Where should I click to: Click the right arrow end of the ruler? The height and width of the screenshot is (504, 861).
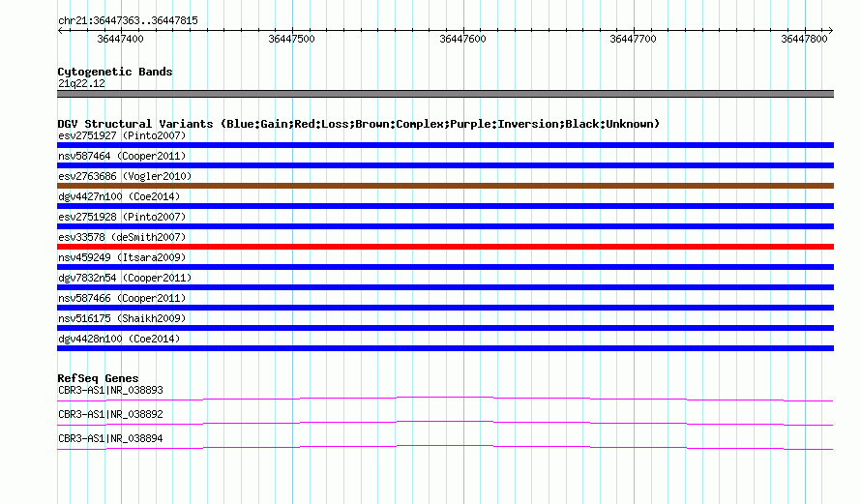831,31
